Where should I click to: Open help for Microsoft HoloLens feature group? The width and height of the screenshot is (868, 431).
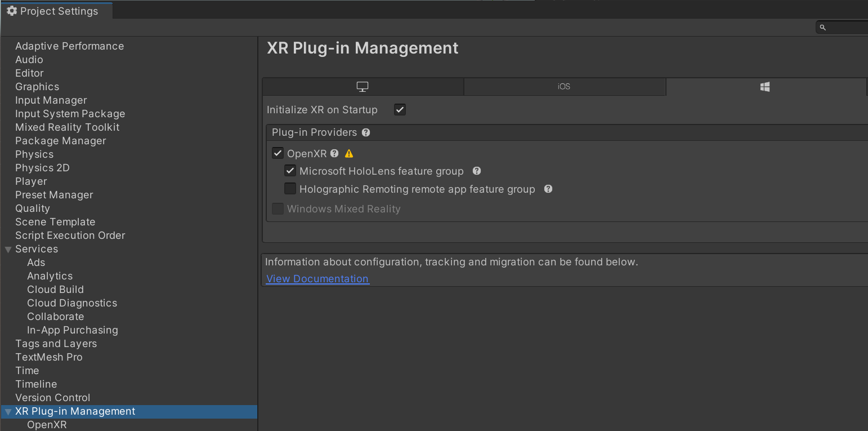pyautogui.click(x=477, y=171)
